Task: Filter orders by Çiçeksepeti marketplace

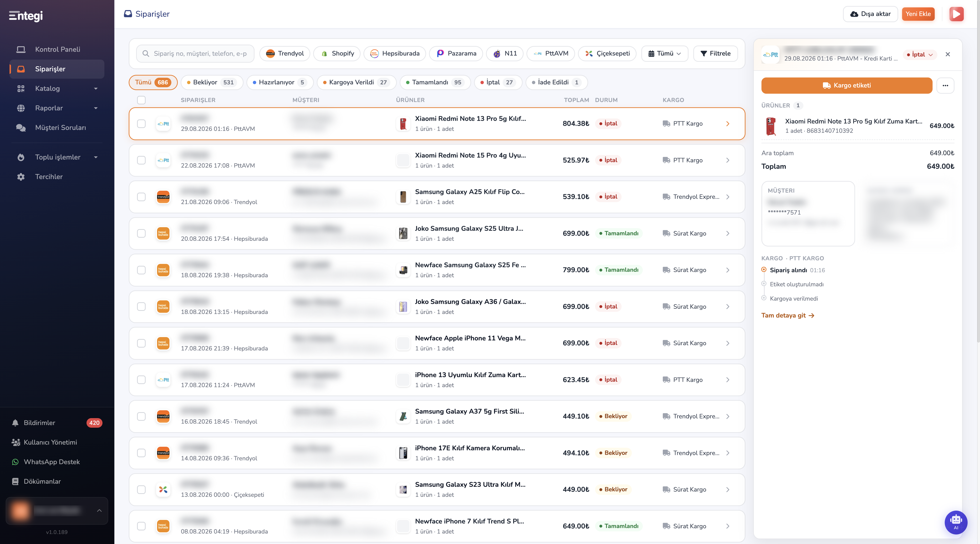Action: tap(607, 54)
